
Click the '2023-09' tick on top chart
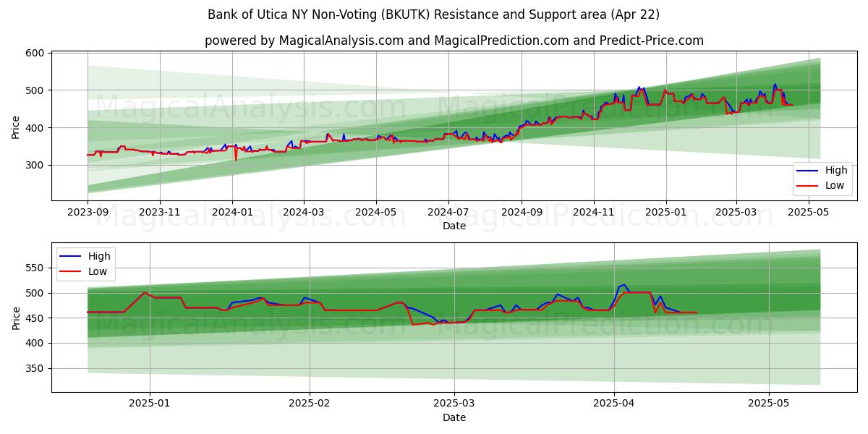click(88, 212)
